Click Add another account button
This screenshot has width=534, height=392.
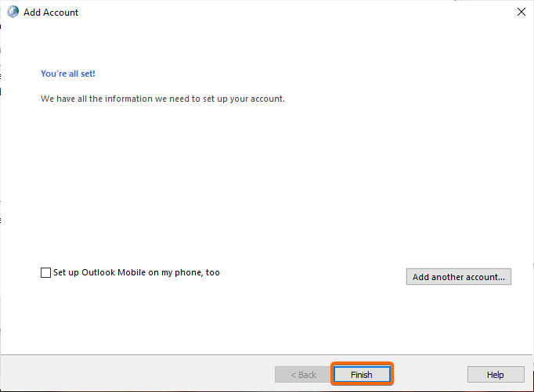pos(458,277)
